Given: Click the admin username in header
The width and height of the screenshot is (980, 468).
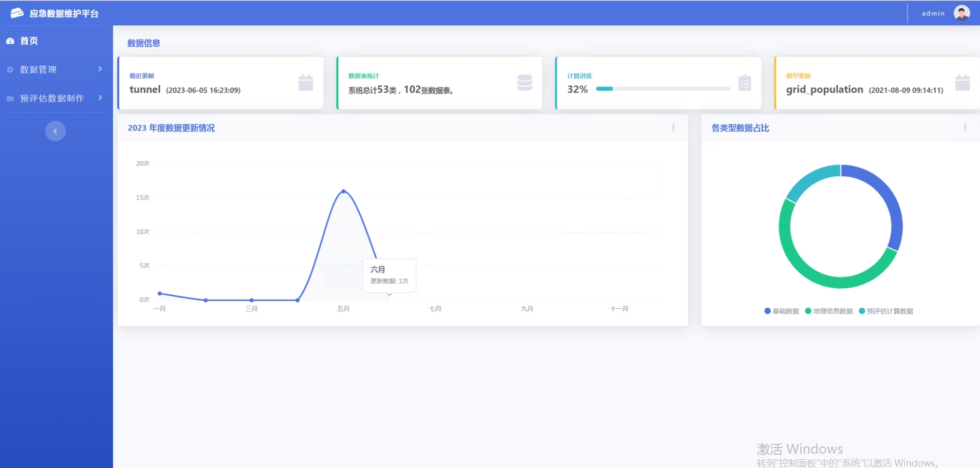Looking at the screenshot, I should click(933, 13).
